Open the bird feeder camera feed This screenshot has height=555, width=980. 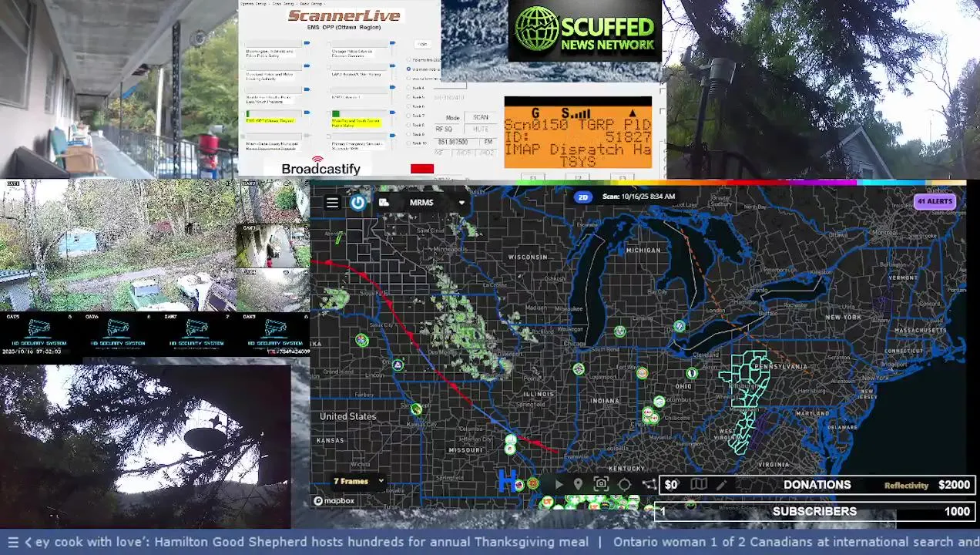click(146, 446)
